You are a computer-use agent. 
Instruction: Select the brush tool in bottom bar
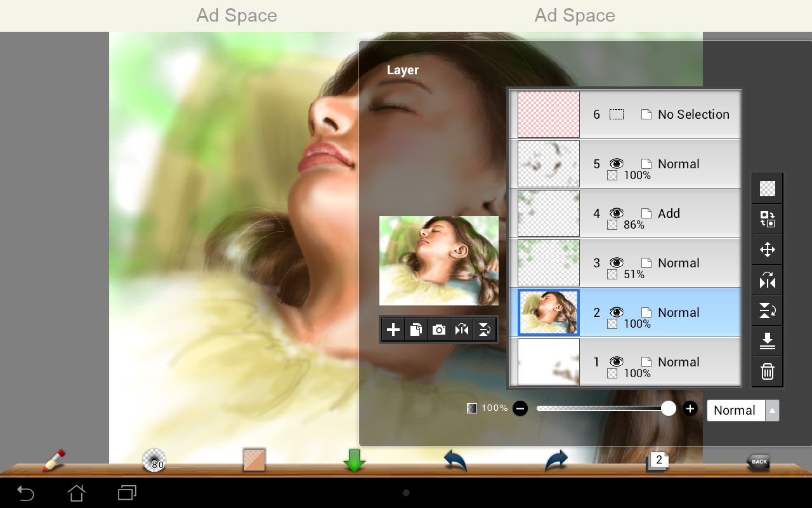point(53,460)
